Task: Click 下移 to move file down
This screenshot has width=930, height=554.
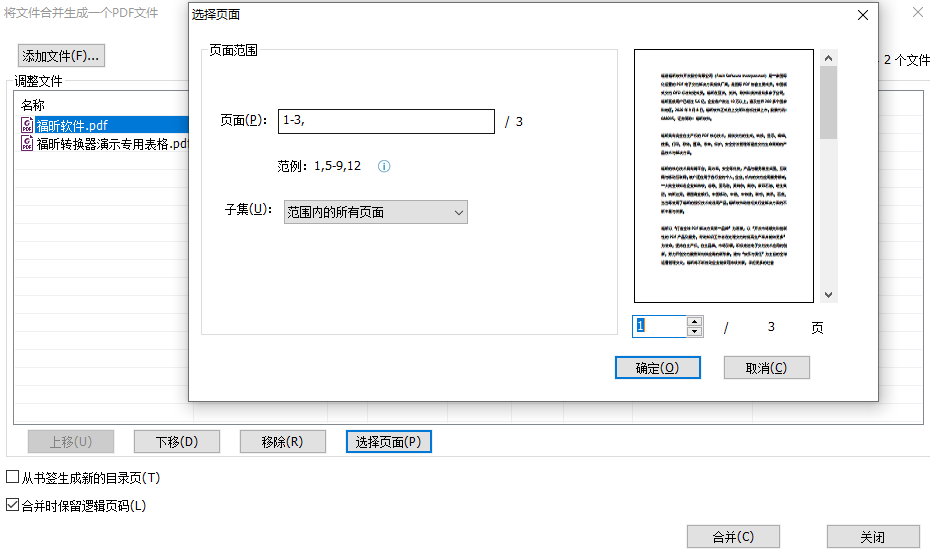Action: 176,442
